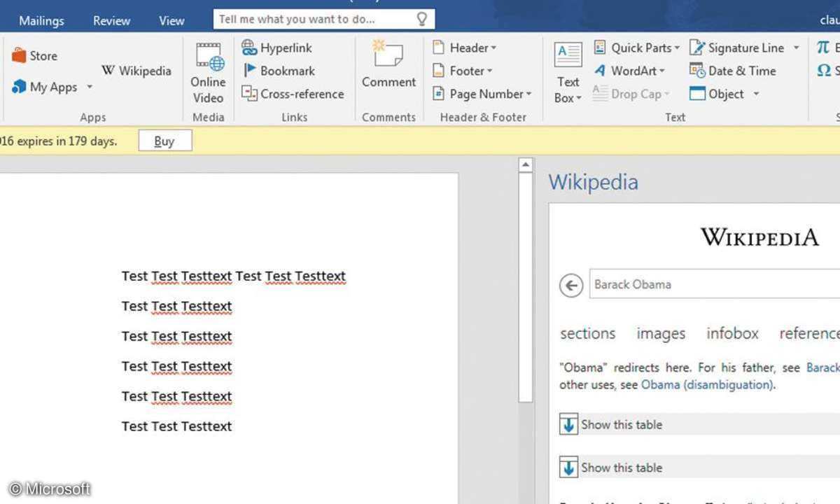Screen dimensions: 840x504
Task: Click the Buy button in the notification bar
Action: [x=164, y=141]
